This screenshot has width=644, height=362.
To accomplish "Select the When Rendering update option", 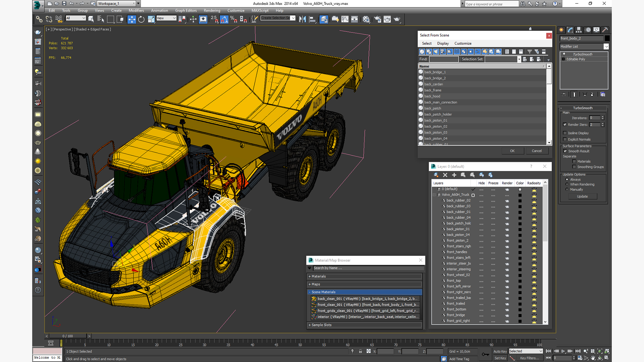I will pyautogui.click(x=567, y=184).
